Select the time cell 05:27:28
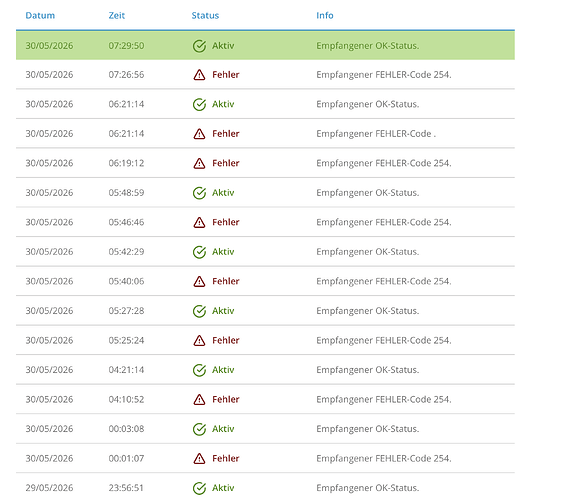The image size is (577, 500). click(x=126, y=311)
